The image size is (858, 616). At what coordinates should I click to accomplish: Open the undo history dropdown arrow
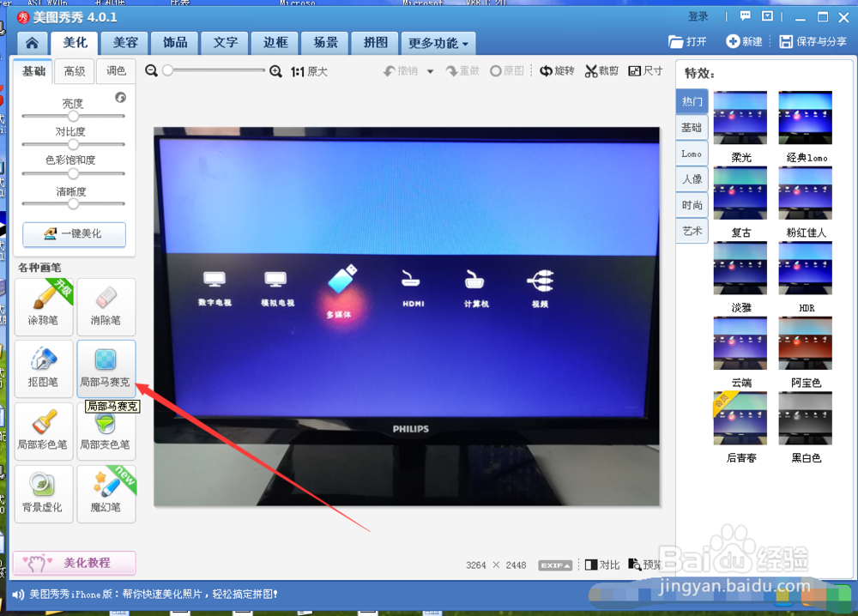[x=430, y=72]
